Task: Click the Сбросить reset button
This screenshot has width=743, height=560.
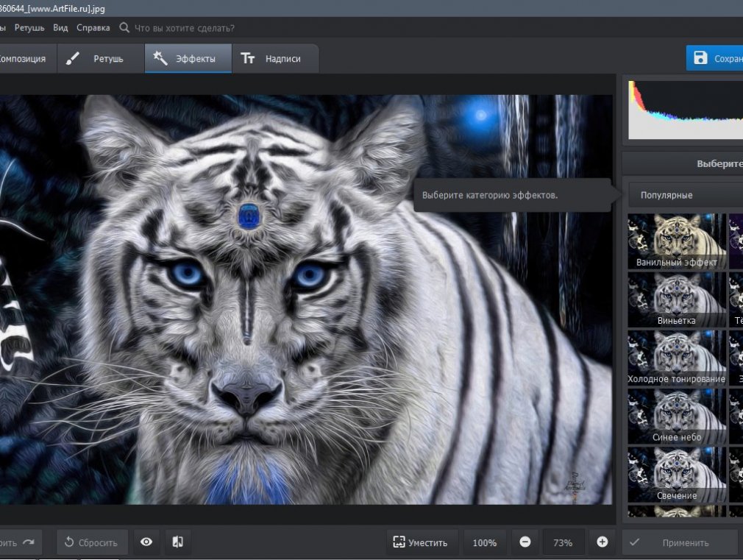Action: pyautogui.click(x=92, y=542)
